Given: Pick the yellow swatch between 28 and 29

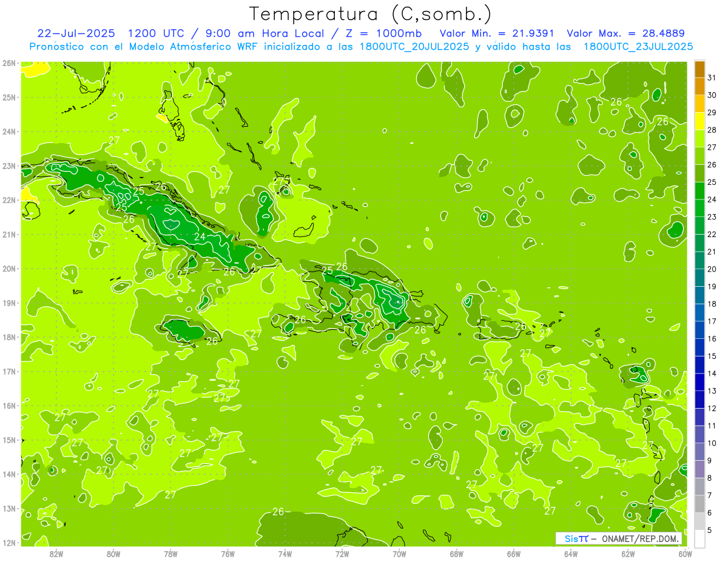Looking at the screenshot, I should 699,121.
